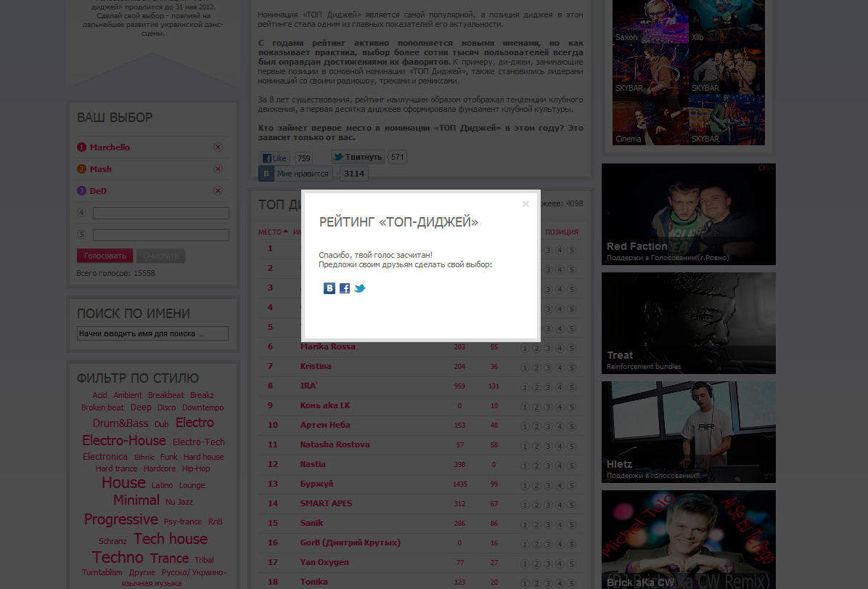Close the «ТОП-ДИДЖЕЙ» rating popup

(526, 204)
